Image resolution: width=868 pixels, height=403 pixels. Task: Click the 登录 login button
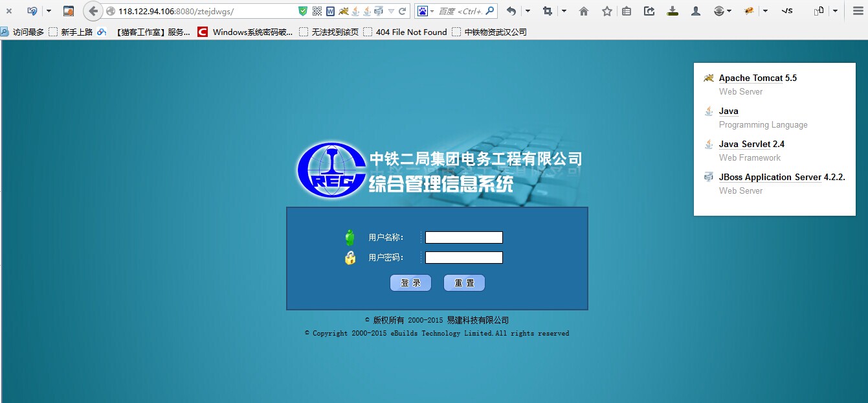pos(410,283)
